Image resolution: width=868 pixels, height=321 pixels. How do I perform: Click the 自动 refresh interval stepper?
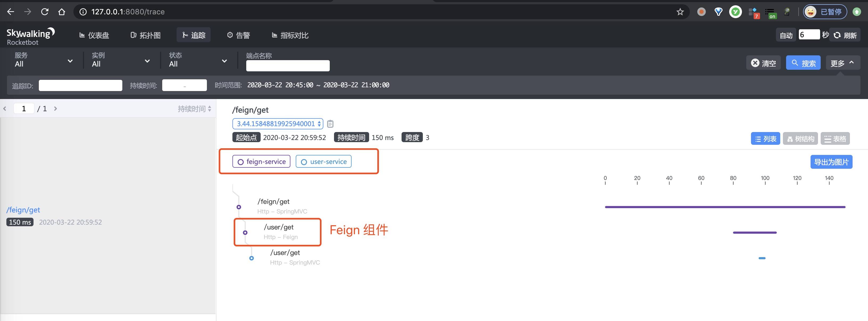point(809,34)
